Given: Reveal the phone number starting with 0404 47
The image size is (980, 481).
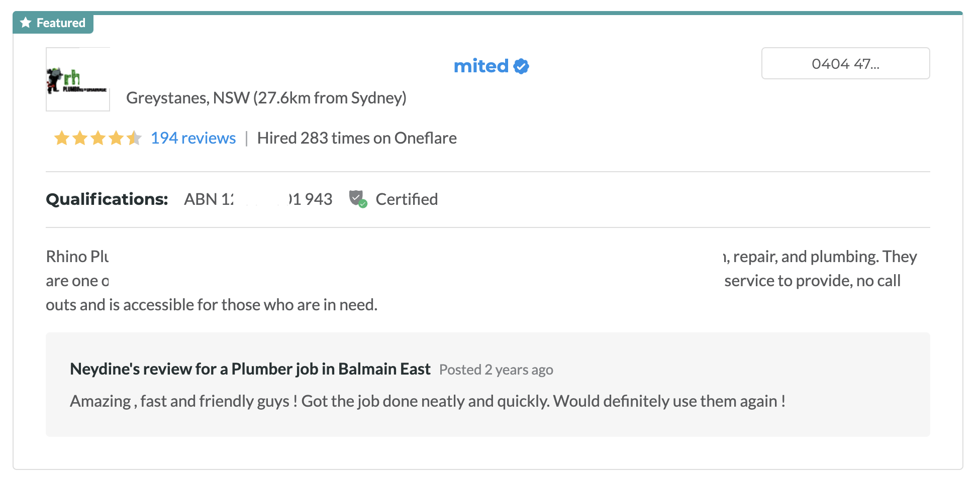Looking at the screenshot, I should tap(845, 63).
